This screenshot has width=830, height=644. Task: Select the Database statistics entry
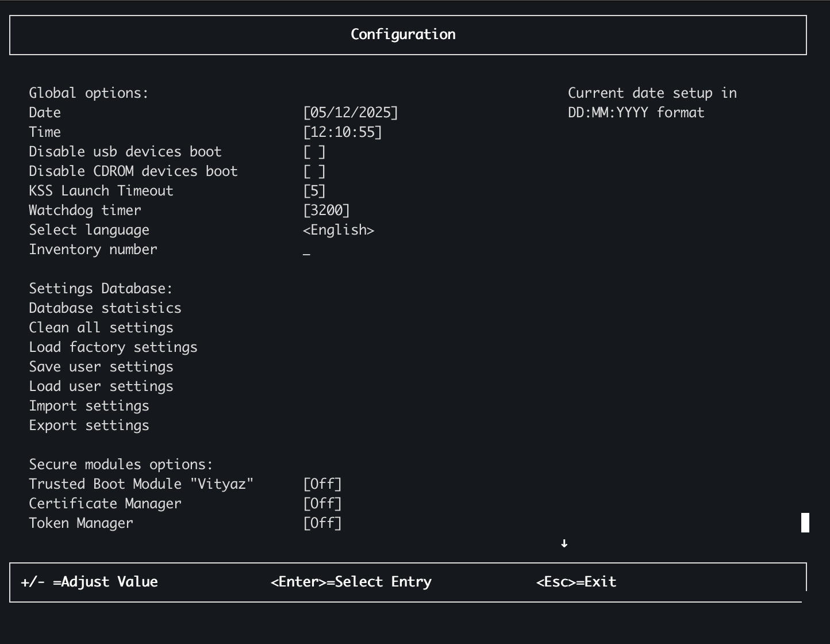point(105,308)
